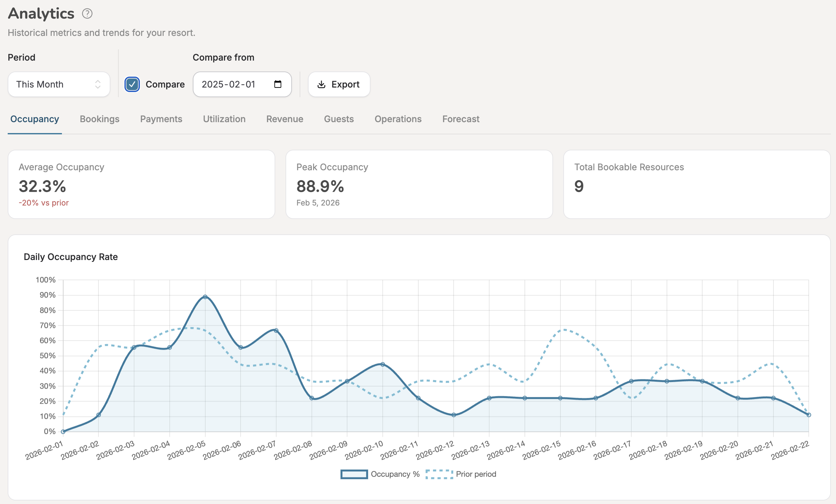Uncheck the Compare checkbox
Viewport: 836px width, 504px height.
coord(132,84)
